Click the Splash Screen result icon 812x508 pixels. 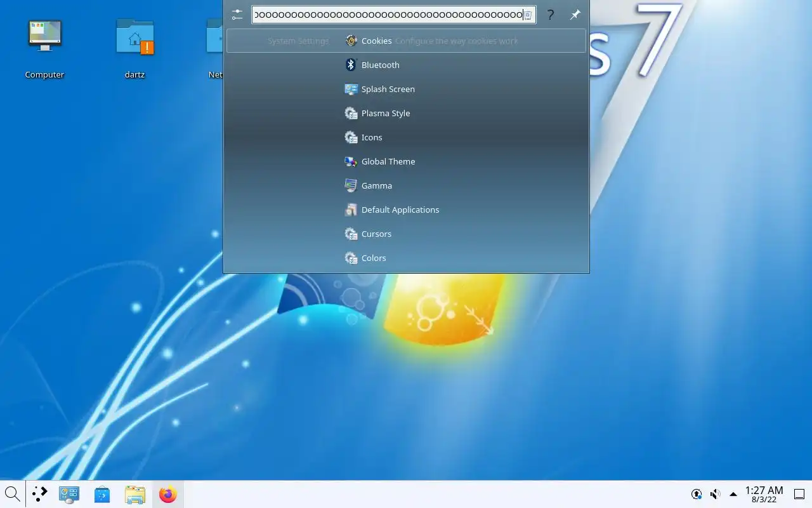tap(351, 89)
